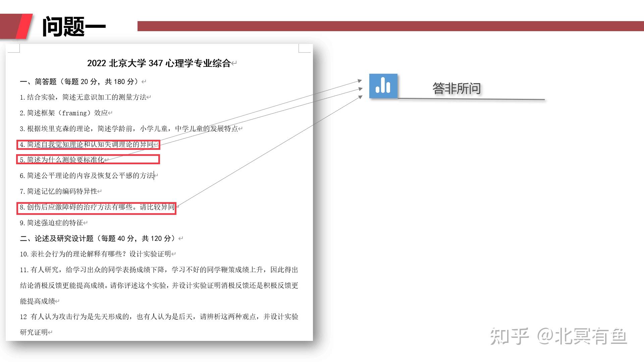The height and width of the screenshot is (362, 644).
Task: Toggle the red box around question 4
Action: (x=88, y=145)
